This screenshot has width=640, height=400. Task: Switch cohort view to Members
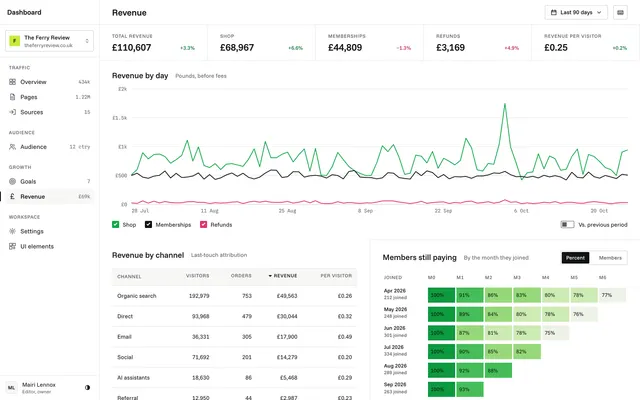610,258
